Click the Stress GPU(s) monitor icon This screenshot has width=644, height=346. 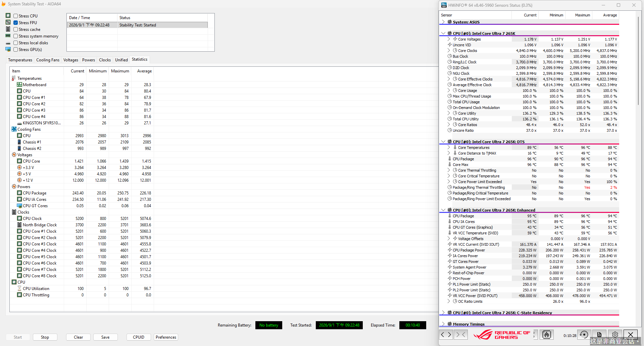point(8,49)
